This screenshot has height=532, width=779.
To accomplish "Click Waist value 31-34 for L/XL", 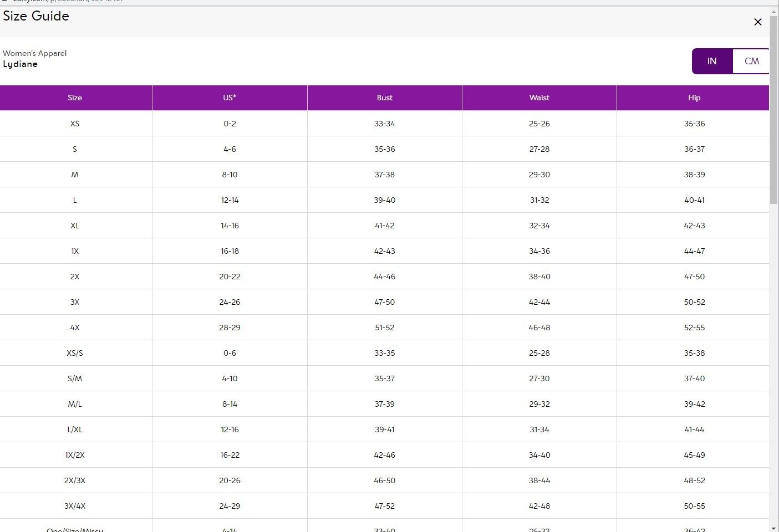I will point(539,429).
